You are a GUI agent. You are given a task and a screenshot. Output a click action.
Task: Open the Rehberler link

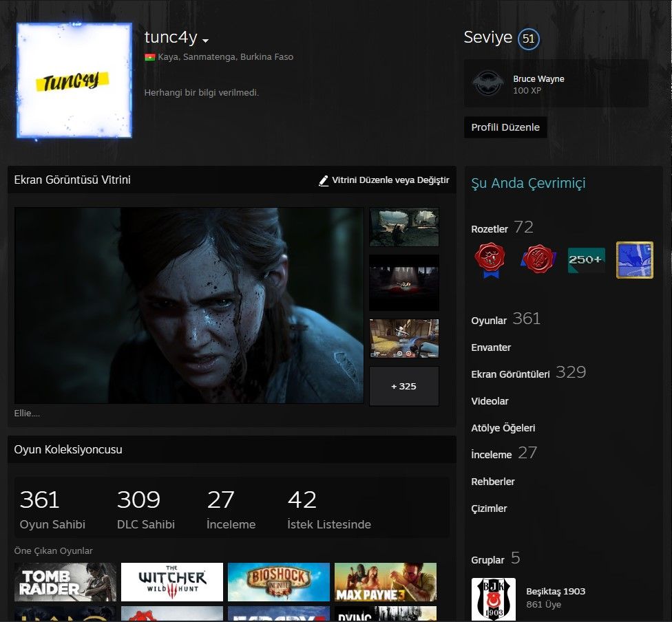(492, 482)
